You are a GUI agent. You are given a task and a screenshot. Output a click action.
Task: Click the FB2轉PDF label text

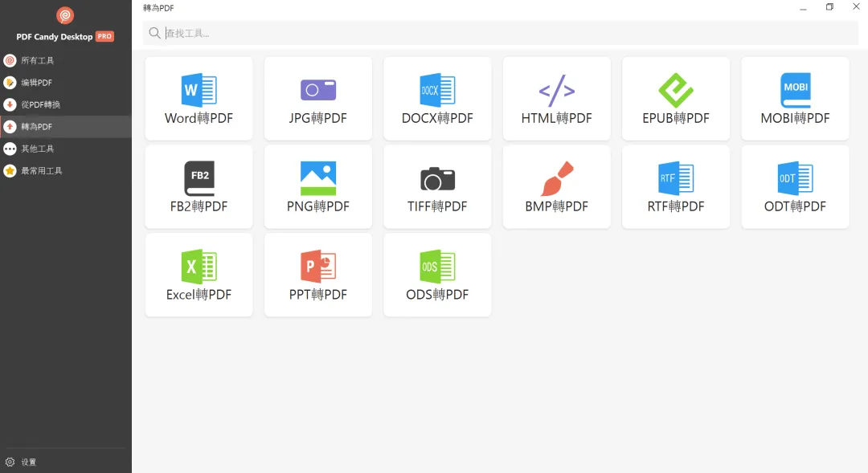pos(199,206)
